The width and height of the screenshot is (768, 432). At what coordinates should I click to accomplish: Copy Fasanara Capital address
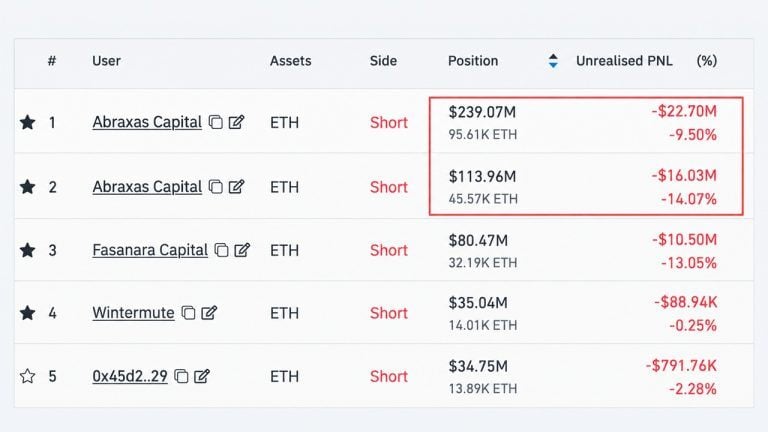(x=221, y=250)
